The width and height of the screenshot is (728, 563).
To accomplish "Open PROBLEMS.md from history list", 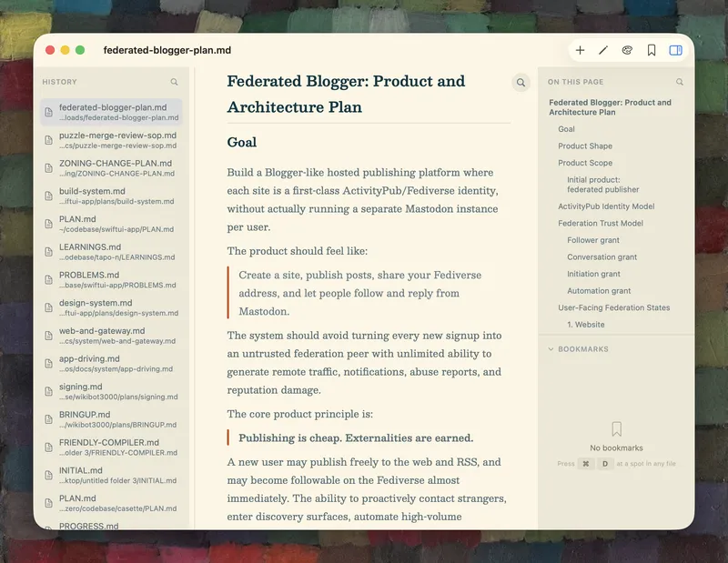I will pos(111,279).
